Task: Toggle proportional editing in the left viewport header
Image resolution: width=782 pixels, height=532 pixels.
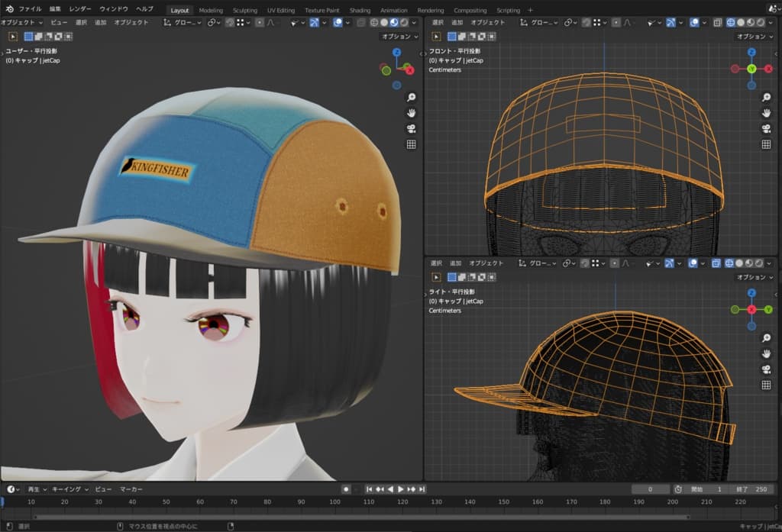Action: (x=260, y=22)
